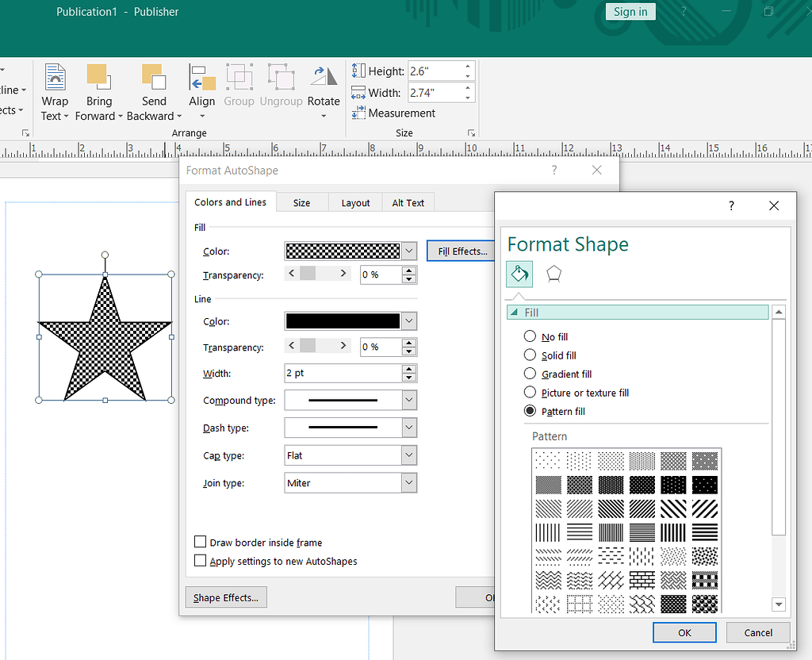
Task: Enable Draw border inside frame
Action: click(x=200, y=542)
